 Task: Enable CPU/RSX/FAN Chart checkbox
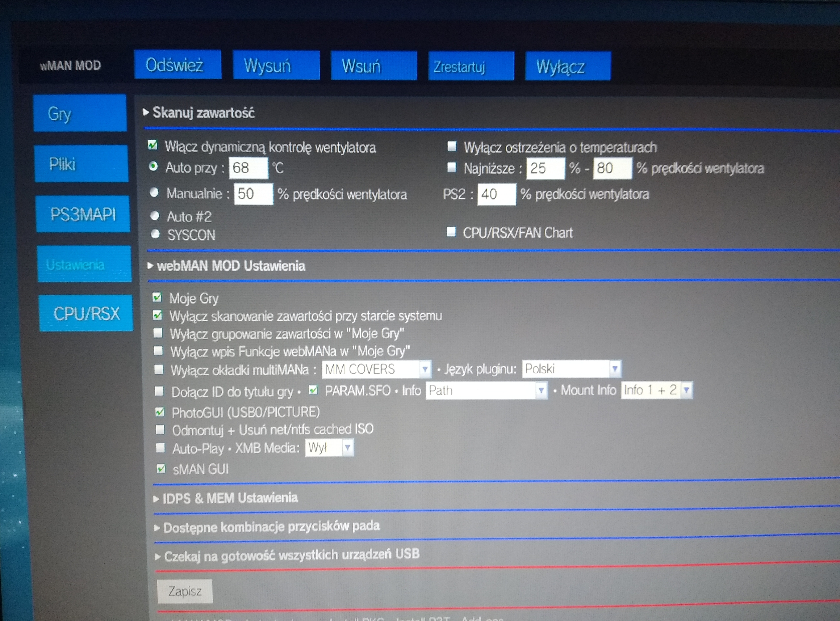coord(451,232)
